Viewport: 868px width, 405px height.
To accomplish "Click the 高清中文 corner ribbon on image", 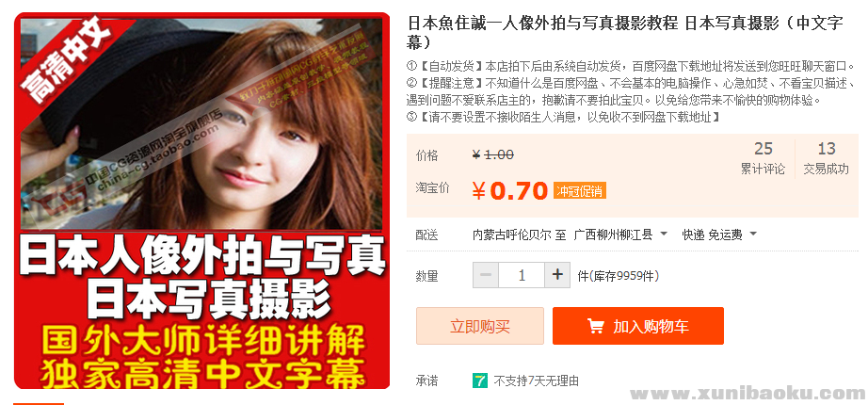I will [65, 59].
